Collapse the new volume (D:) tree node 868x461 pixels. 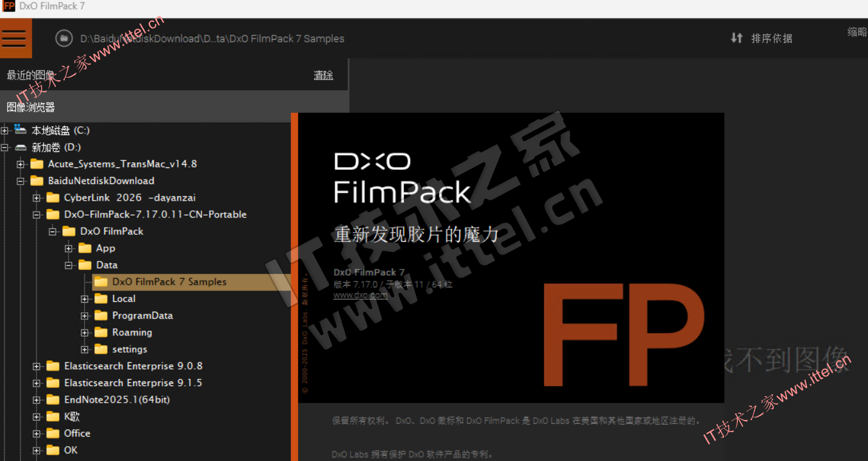click(x=5, y=147)
